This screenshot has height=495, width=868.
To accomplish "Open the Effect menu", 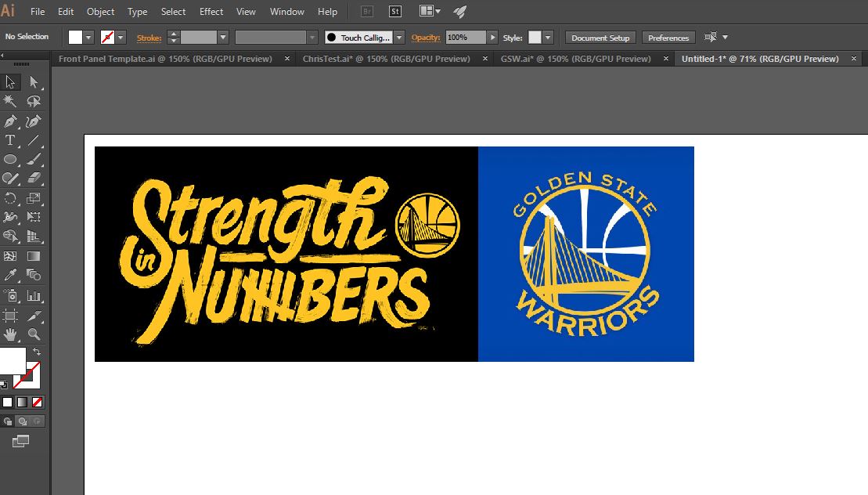I will 211,12.
